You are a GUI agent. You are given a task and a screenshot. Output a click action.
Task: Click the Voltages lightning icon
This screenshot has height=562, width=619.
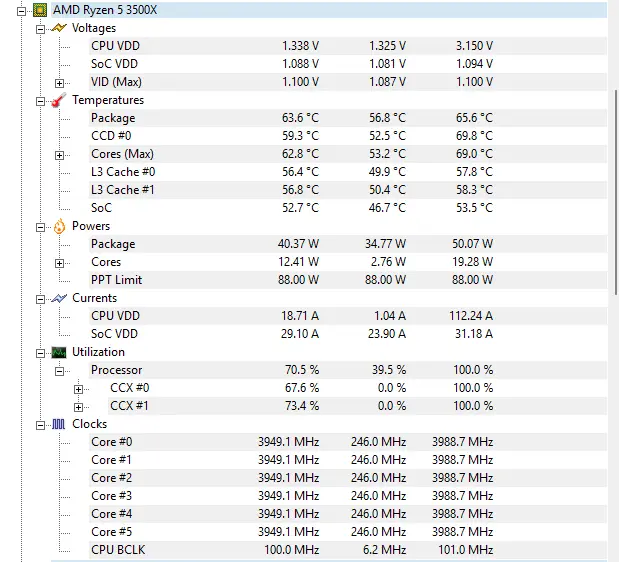[59, 28]
